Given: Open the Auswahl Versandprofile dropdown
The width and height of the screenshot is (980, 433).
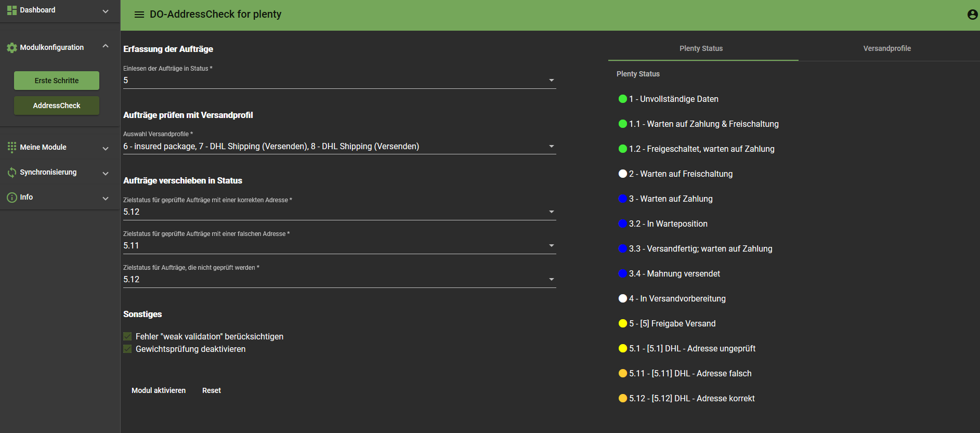Looking at the screenshot, I should click(551, 147).
